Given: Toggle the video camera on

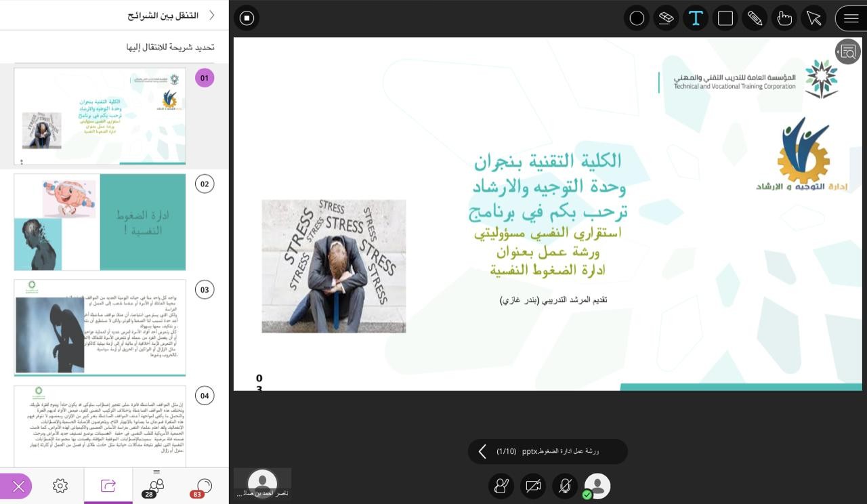Looking at the screenshot, I should click(x=533, y=486).
